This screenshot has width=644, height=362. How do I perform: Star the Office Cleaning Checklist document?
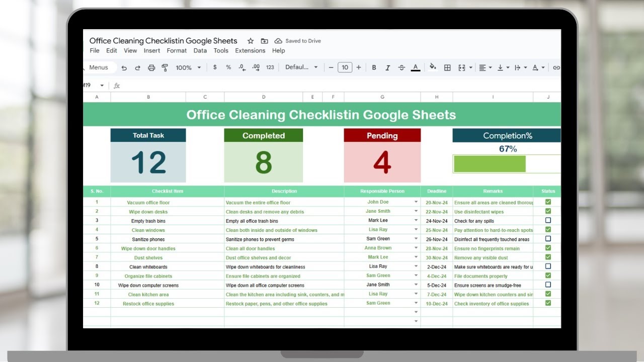tap(251, 41)
